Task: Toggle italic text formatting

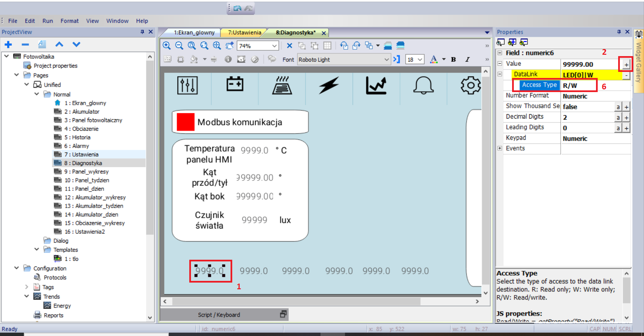Action: [467, 59]
